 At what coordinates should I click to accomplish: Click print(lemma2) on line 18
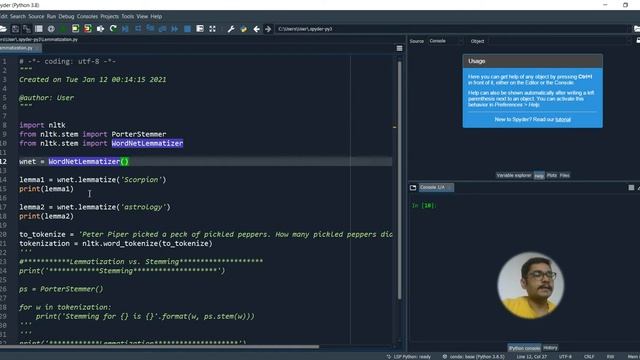coord(47,216)
